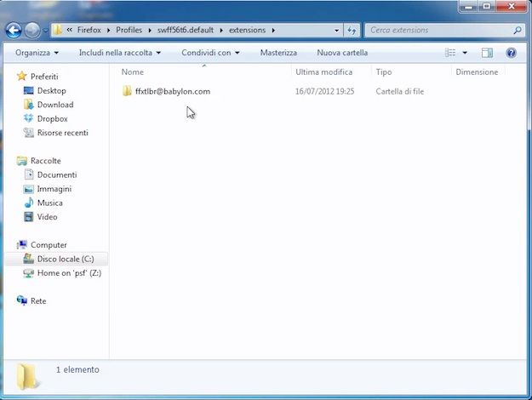Create folder with Nuova cartella
The image size is (532, 400).
click(342, 53)
